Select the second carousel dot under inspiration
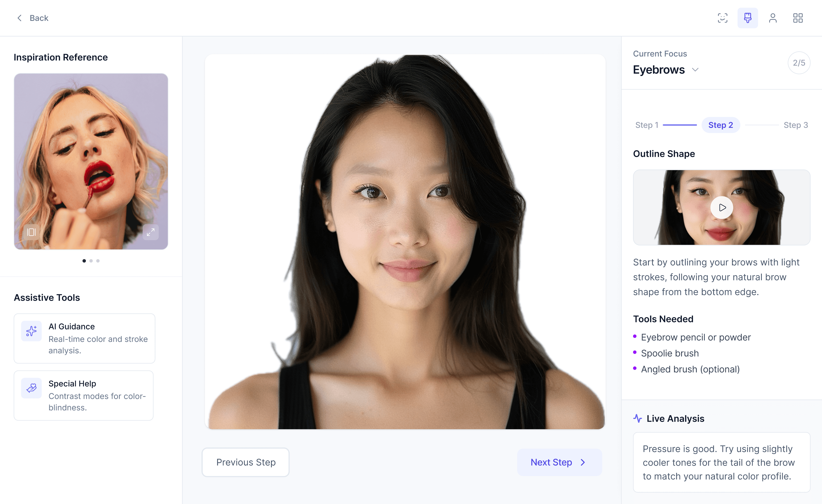Screen dimensions: 822x504 pos(91,261)
